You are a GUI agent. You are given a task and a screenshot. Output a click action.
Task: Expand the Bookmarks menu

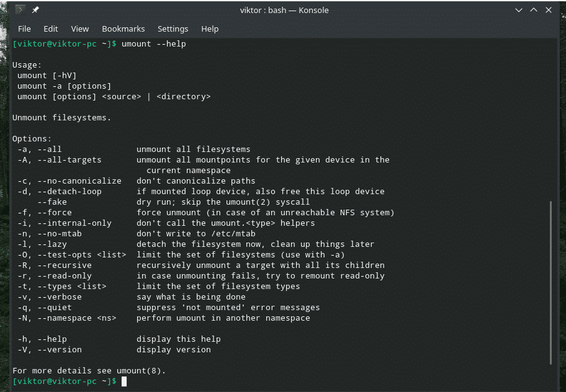click(x=124, y=29)
